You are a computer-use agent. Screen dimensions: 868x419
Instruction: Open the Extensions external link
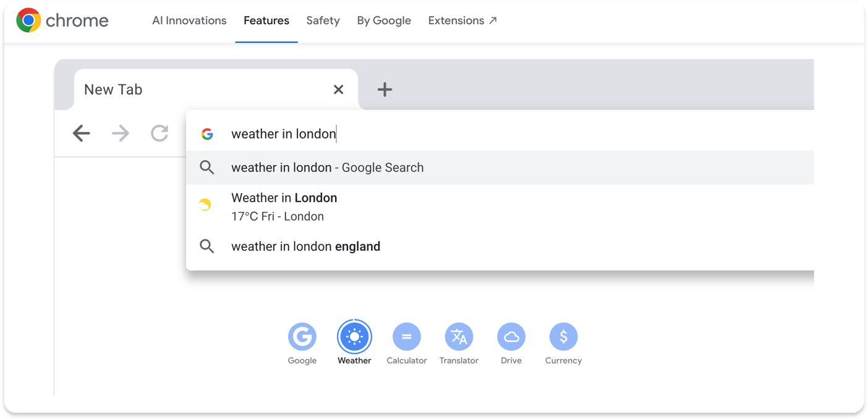click(462, 20)
